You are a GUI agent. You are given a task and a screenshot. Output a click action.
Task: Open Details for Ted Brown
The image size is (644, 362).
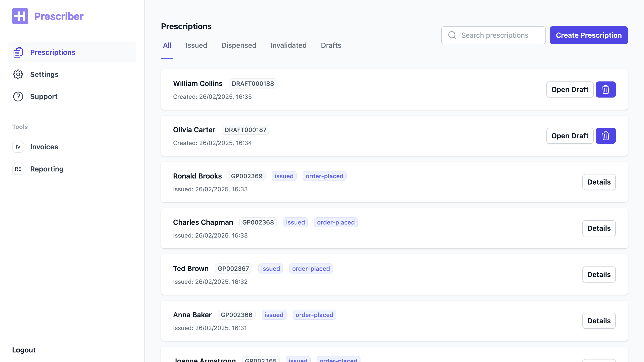click(x=599, y=275)
